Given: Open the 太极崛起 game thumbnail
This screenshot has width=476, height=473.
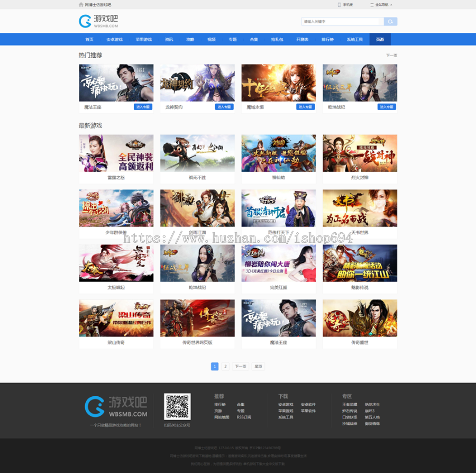Looking at the screenshot, I should pos(116,263).
